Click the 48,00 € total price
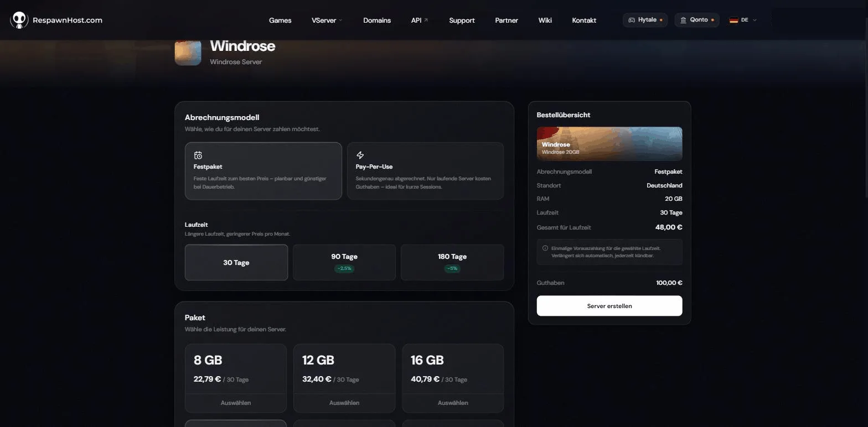Image resolution: width=868 pixels, height=427 pixels. tap(669, 227)
